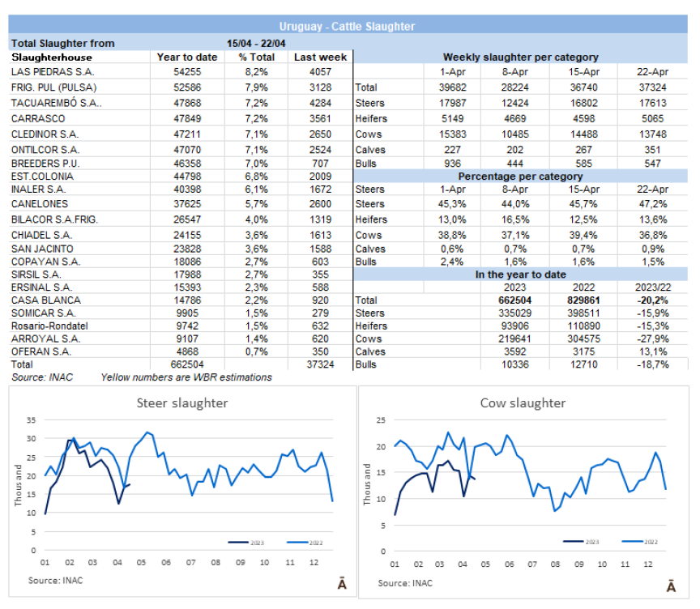Select the 'Percentage per category' heading
This screenshot has width=700, height=609.
click(x=520, y=176)
